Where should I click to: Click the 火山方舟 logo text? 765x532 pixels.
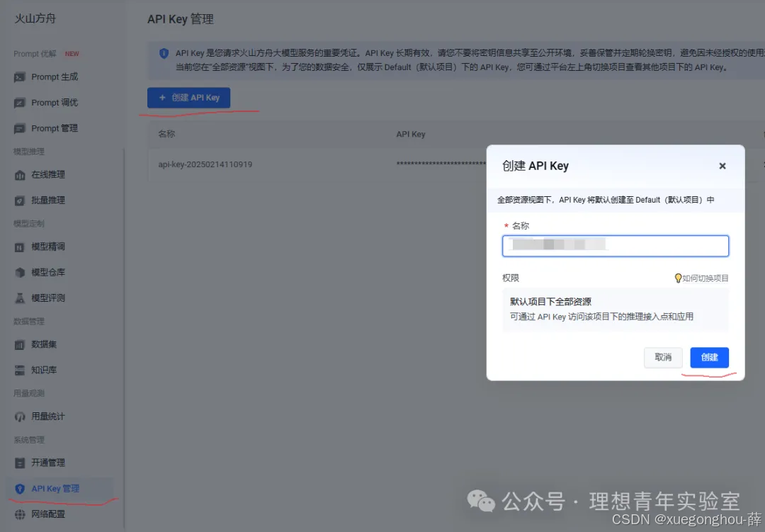pos(35,18)
